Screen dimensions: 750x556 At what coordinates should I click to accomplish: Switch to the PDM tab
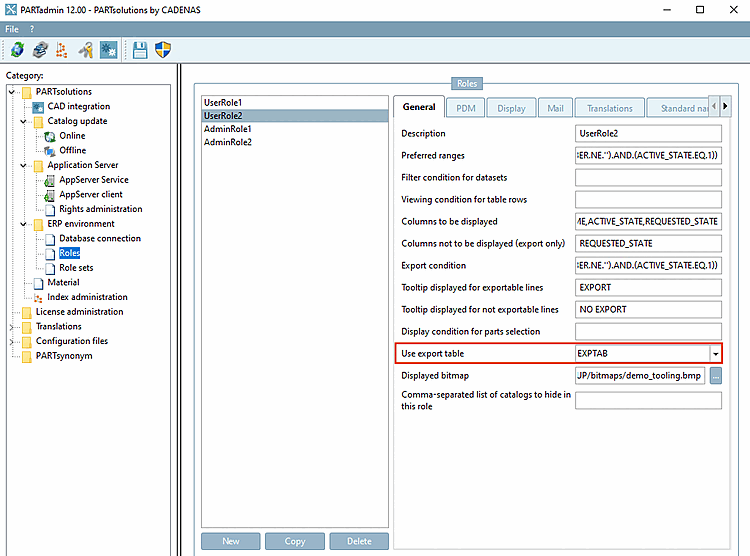465,108
